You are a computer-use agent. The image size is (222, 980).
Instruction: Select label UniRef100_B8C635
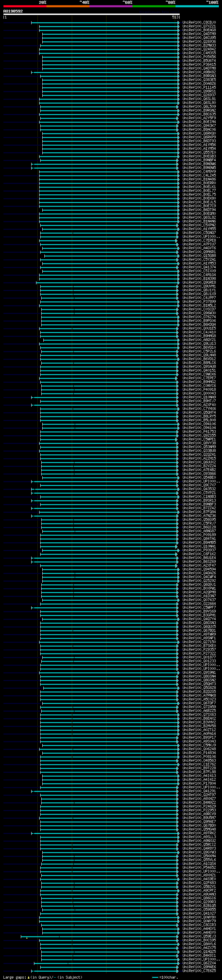(x=199, y=114)
